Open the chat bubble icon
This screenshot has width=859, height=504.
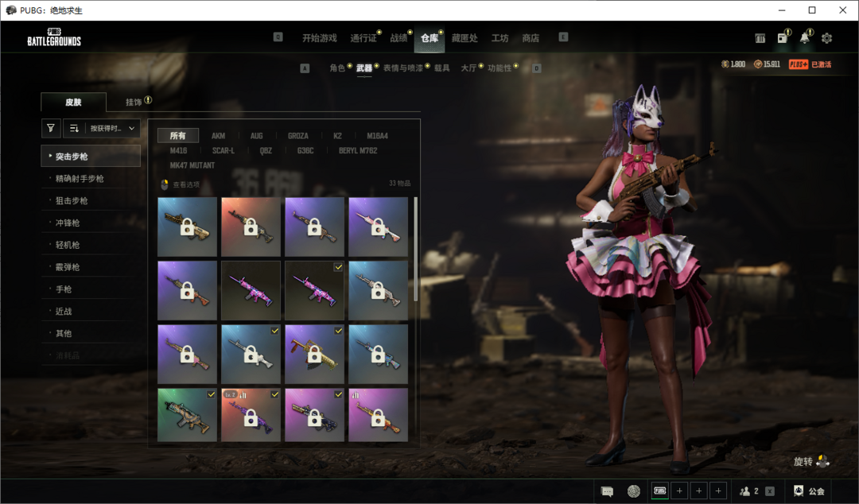[x=606, y=491]
